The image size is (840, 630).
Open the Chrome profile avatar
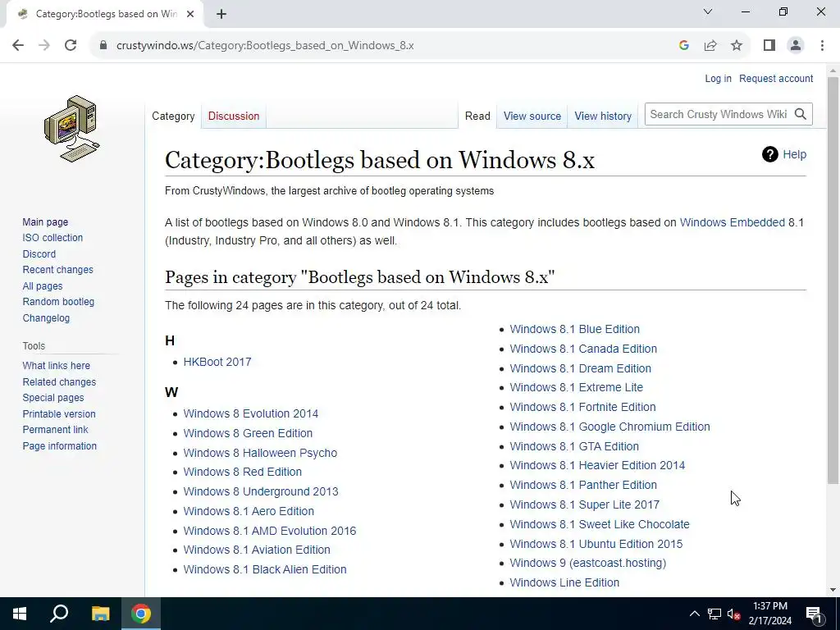click(796, 46)
